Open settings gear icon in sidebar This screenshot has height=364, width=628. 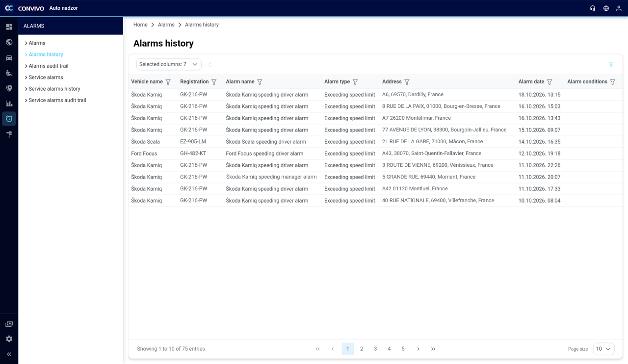coord(9,339)
